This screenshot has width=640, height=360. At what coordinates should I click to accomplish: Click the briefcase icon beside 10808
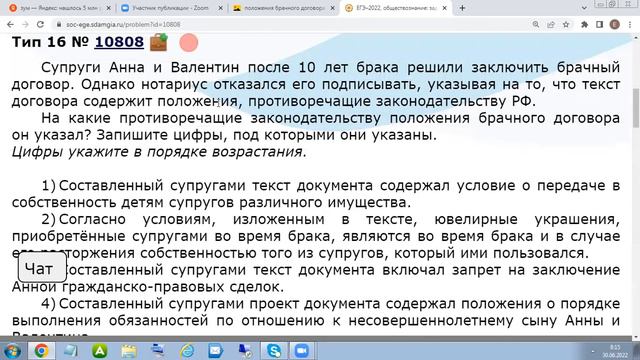(x=159, y=42)
